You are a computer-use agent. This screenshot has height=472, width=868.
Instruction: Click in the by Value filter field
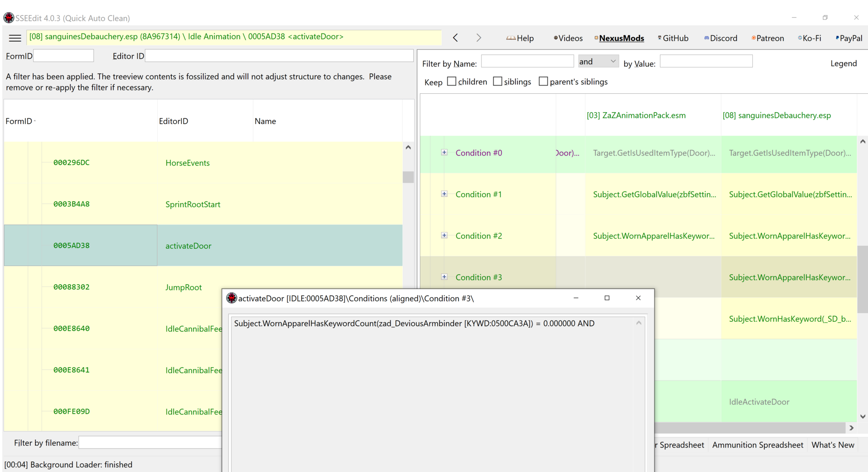pyautogui.click(x=706, y=61)
